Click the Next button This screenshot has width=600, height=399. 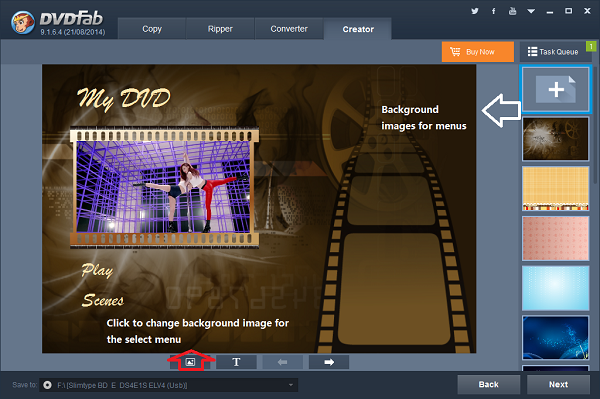(x=558, y=384)
